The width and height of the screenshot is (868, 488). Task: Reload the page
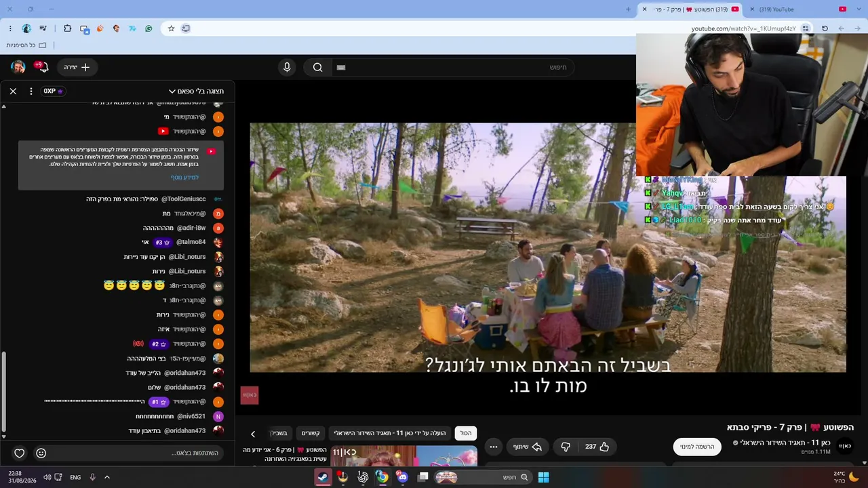tap(825, 28)
